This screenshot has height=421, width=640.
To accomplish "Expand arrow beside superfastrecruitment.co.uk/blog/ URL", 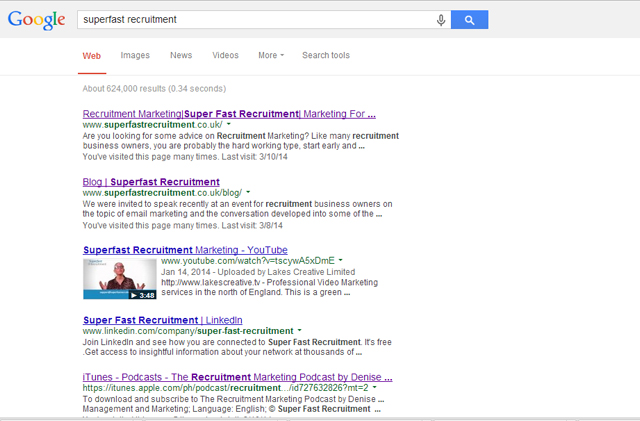I will pyautogui.click(x=248, y=192).
